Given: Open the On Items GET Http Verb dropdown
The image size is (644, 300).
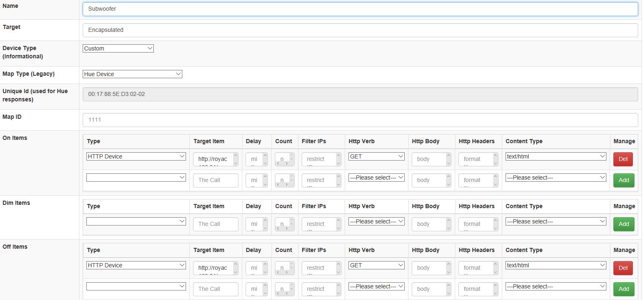Looking at the screenshot, I should (376, 156).
